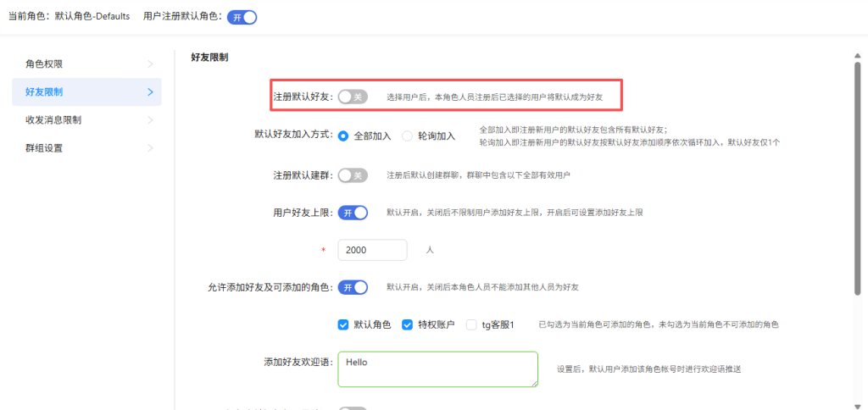Focus the friend limit field showing 2000
The image size is (868, 410).
click(373, 250)
